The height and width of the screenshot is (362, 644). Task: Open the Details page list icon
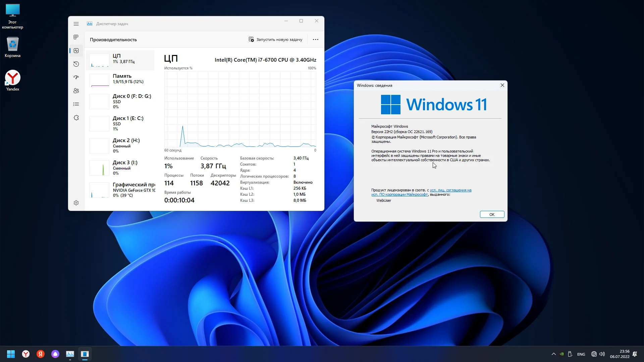pyautogui.click(x=76, y=104)
